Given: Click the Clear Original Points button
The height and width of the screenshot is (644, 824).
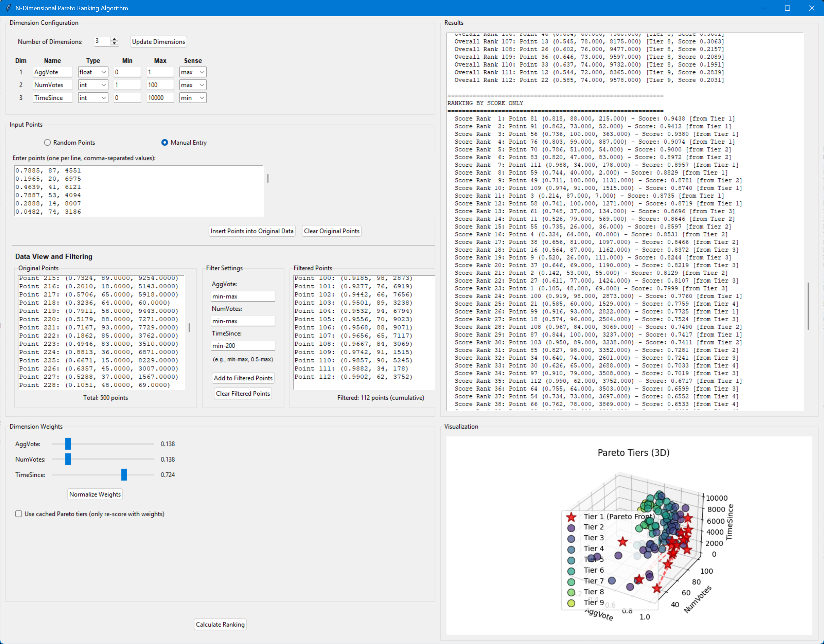Looking at the screenshot, I should click(x=332, y=231).
